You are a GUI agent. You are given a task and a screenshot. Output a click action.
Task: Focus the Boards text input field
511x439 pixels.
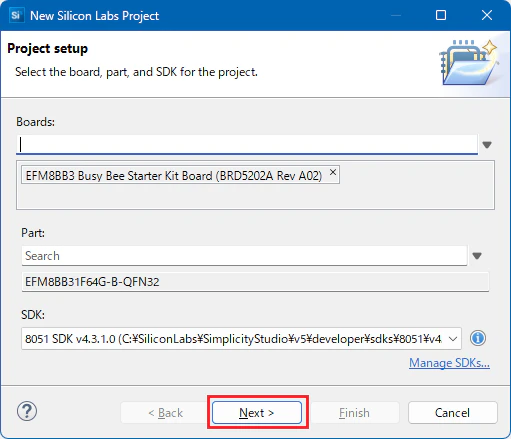pyautogui.click(x=247, y=145)
